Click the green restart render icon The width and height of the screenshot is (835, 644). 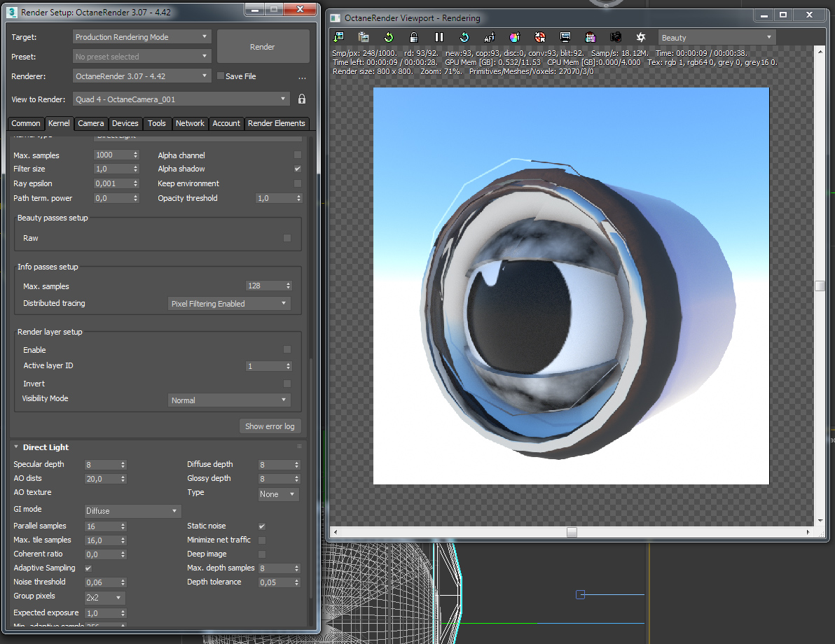[x=389, y=37]
